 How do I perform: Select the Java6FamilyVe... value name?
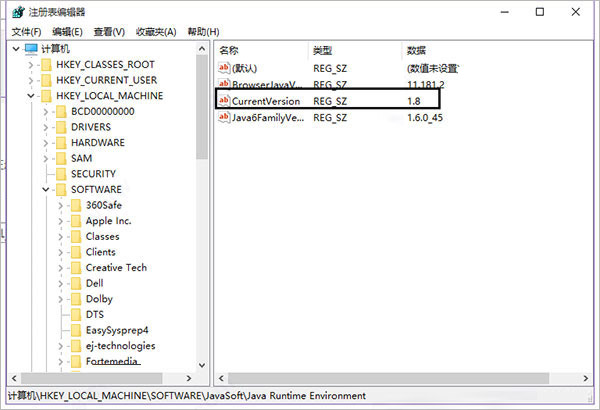tap(268, 118)
